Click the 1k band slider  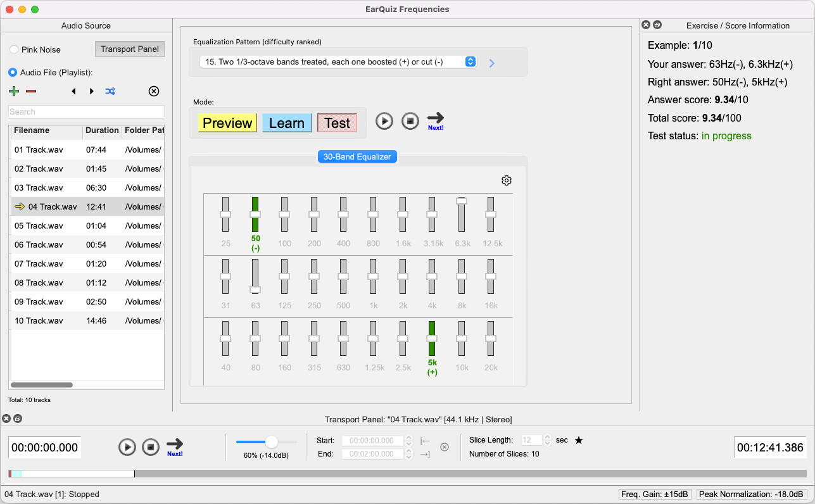click(373, 276)
